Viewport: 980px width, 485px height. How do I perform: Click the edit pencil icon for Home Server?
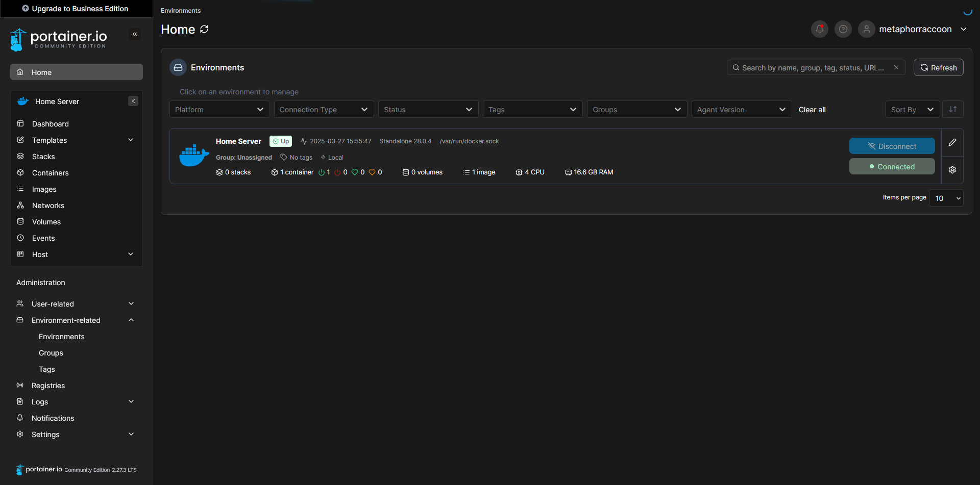[952, 143]
